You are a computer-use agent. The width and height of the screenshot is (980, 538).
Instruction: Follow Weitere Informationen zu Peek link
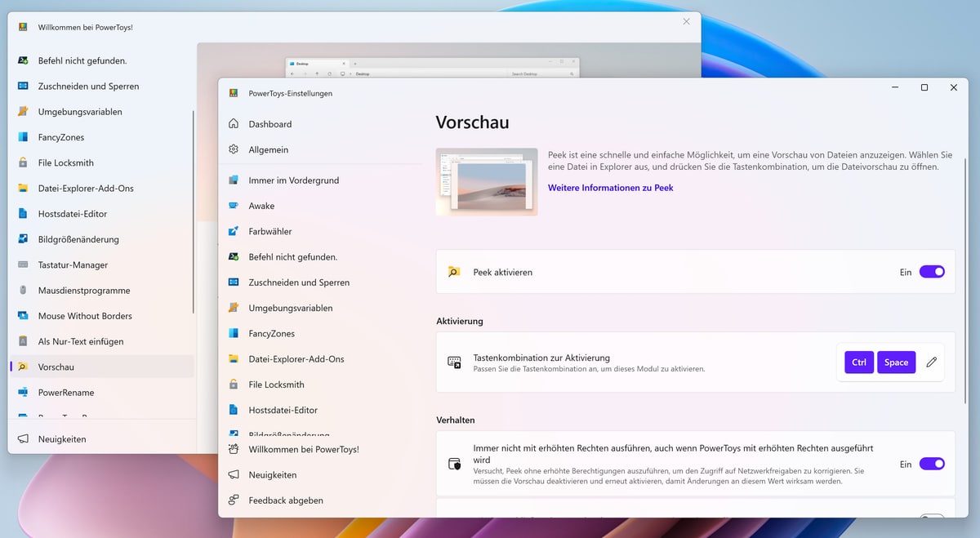(x=611, y=188)
